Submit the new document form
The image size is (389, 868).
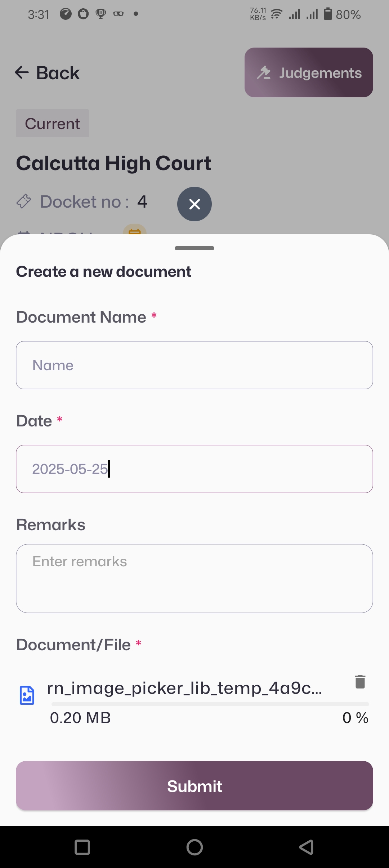coord(194,786)
